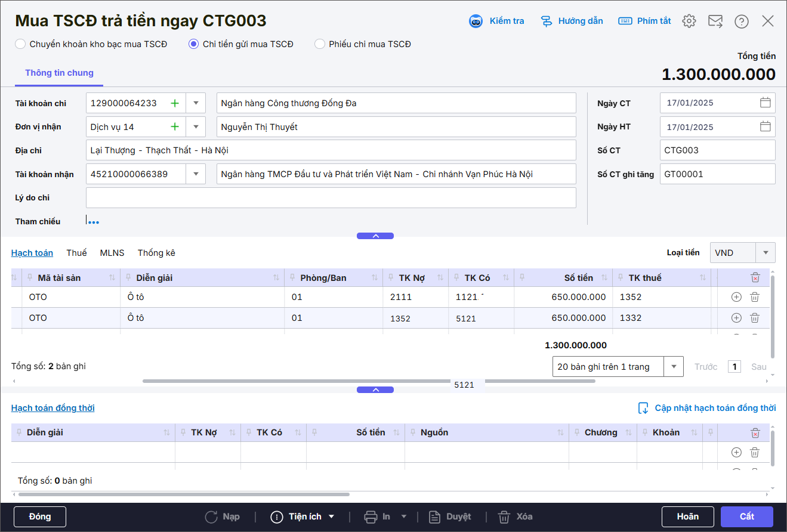
Task: Click the Cất save button
Action: tap(746, 516)
